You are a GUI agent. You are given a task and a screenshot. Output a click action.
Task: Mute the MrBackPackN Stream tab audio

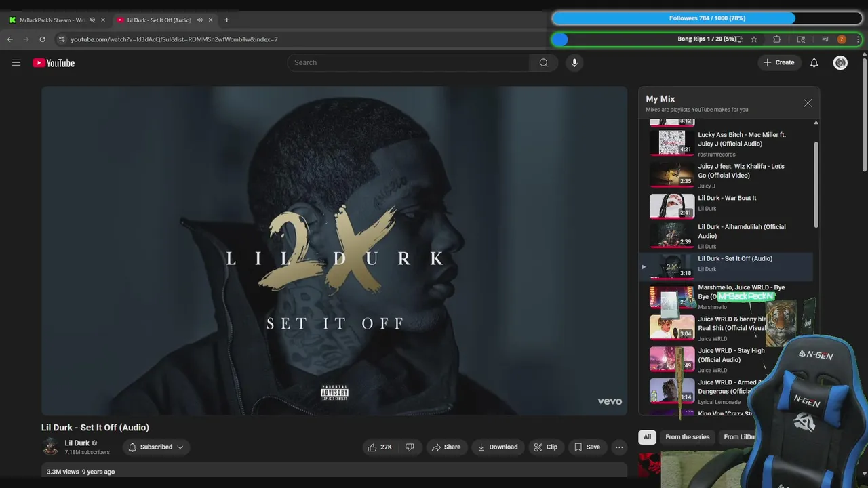92,20
